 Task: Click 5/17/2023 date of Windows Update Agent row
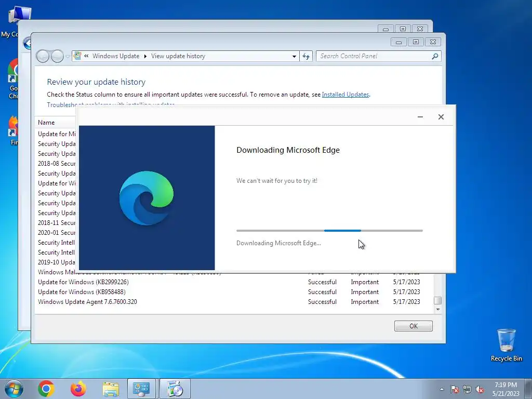(x=406, y=302)
